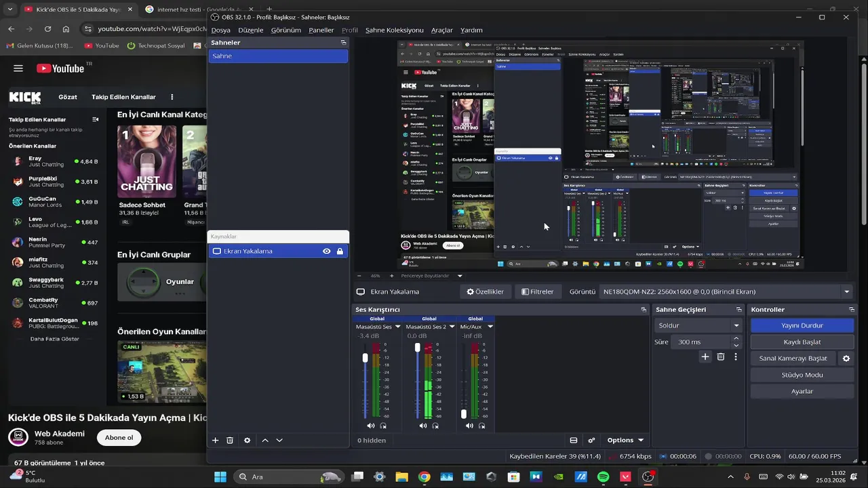The image size is (868, 488).
Task: Open Masaüstü Ses 2 channel dropdown arrow
Action: (452, 327)
